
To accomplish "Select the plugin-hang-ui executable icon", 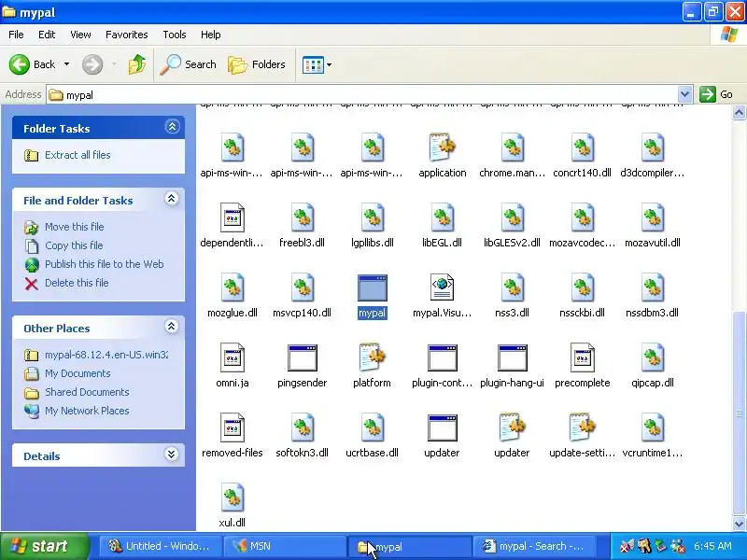I will click(x=512, y=357).
